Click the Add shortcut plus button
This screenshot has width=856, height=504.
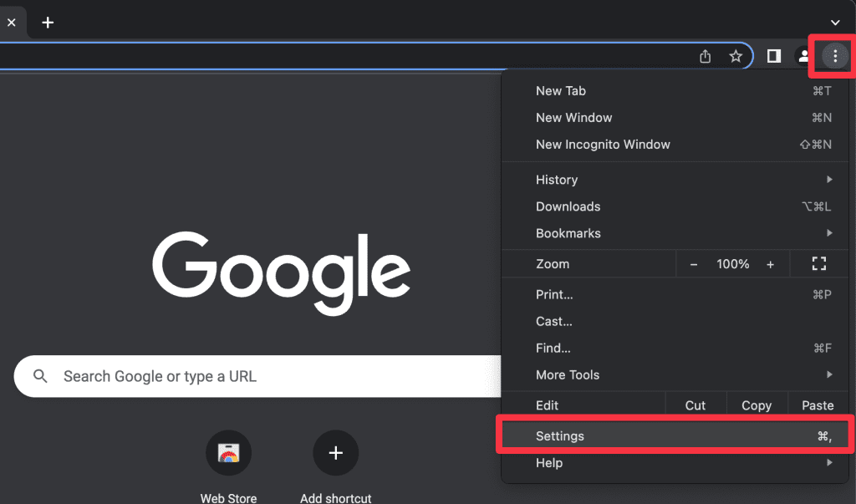point(336,453)
